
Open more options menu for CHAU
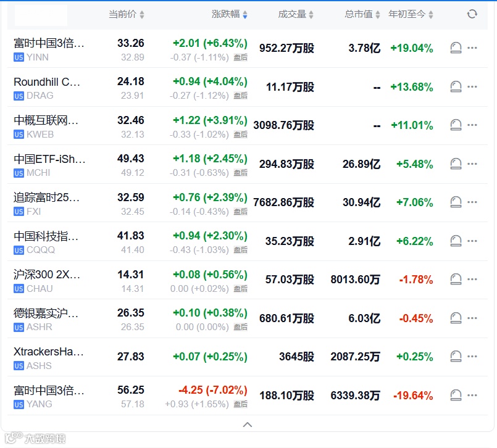472,279
